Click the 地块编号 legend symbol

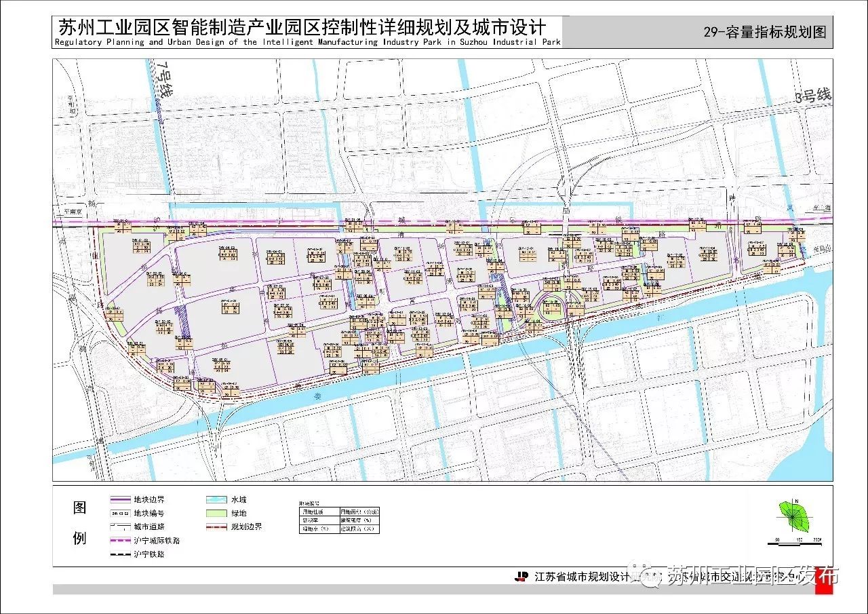120,514
